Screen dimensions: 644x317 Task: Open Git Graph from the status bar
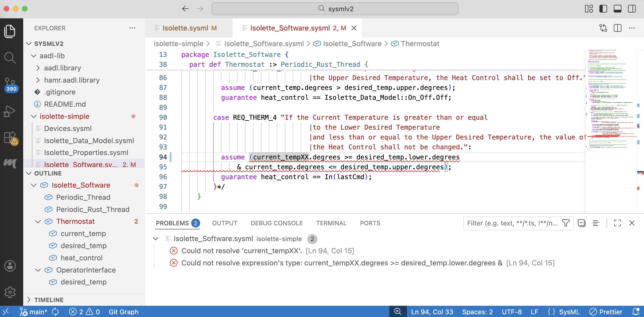123,312
